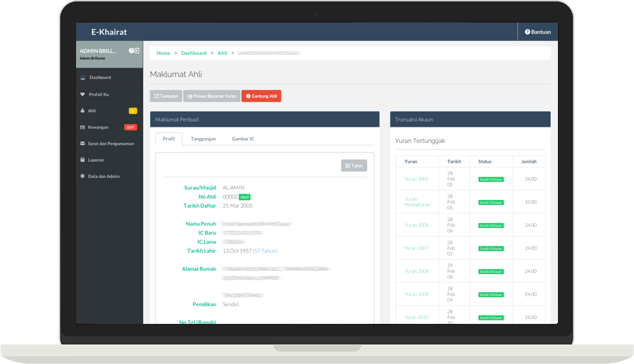Click the help question-mark icon beside ADMIN BRILL
Viewport: 634px width, 364px height.
point(131,51)
